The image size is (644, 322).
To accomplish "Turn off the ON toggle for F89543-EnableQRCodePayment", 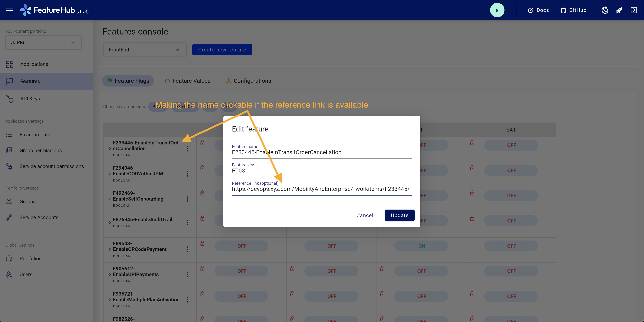I will pos(421,246).
